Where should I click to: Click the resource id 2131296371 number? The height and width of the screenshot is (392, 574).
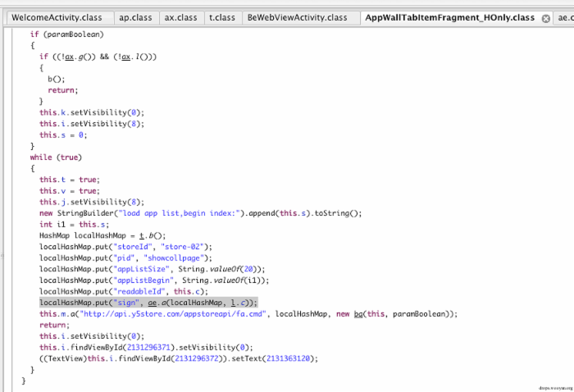point(148,348)
